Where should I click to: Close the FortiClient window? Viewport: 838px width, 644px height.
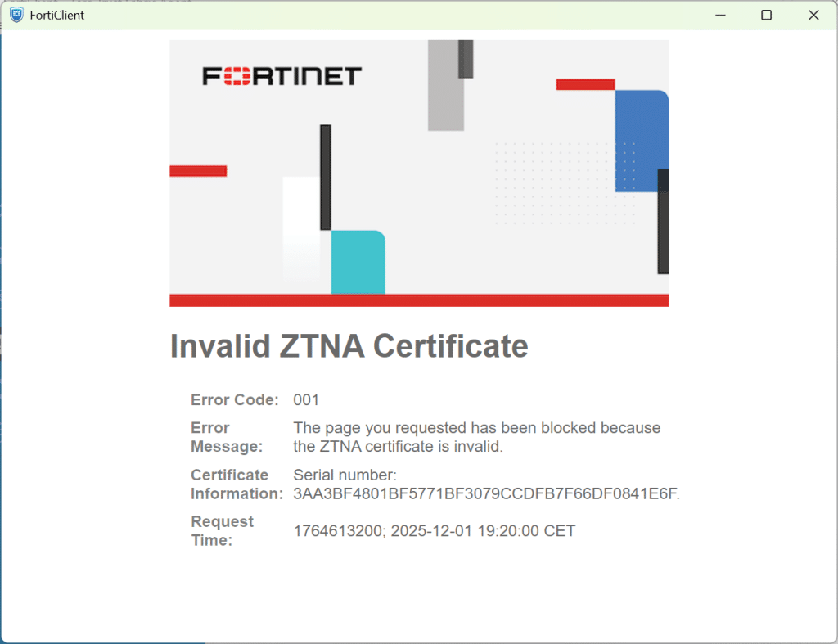click(x=813, y=15)
